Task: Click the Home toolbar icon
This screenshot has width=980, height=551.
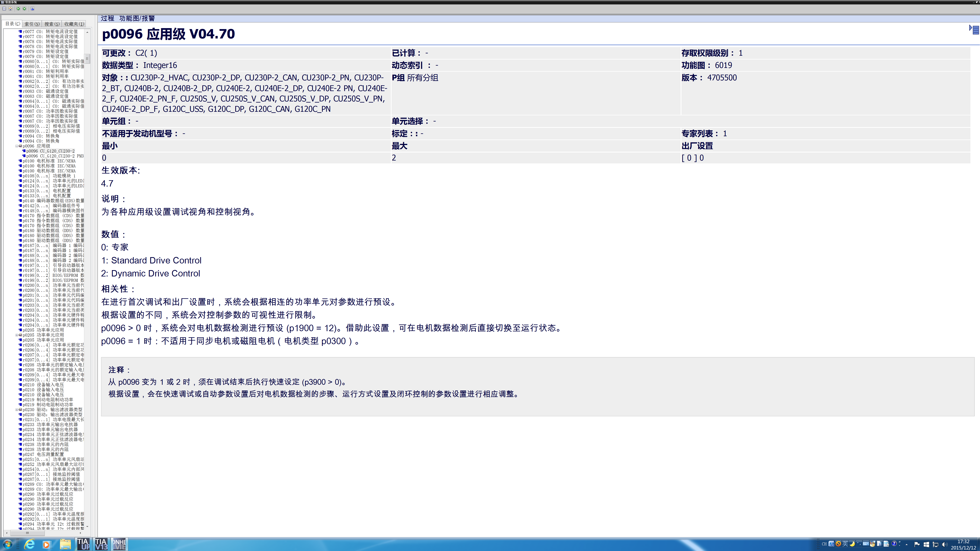Action: click(11, 9)
